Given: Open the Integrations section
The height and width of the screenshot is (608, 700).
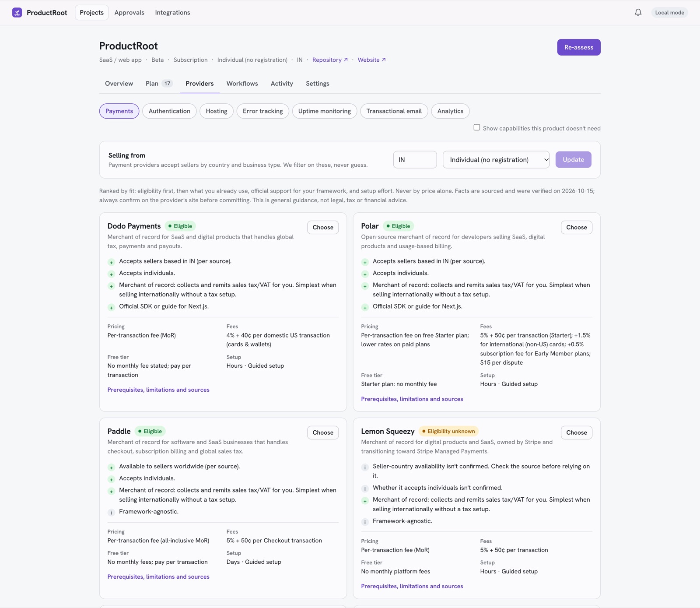Looking at the screenshot, I should (172, 13).
